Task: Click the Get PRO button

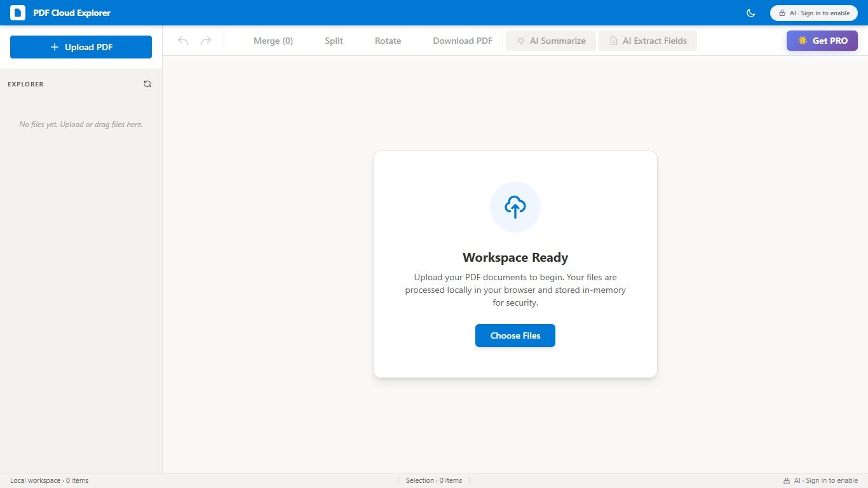Action: [822, 40]
